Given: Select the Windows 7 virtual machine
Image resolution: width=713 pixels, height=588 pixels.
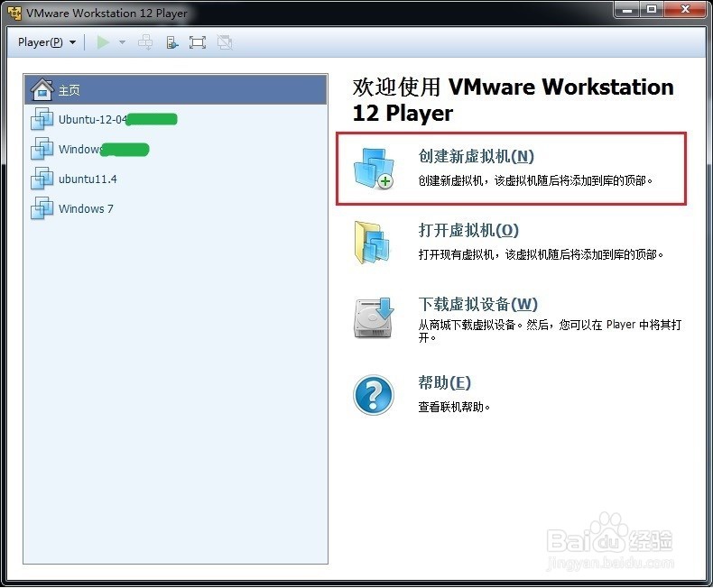Looking at the screenshot, I should coord(175,208).
